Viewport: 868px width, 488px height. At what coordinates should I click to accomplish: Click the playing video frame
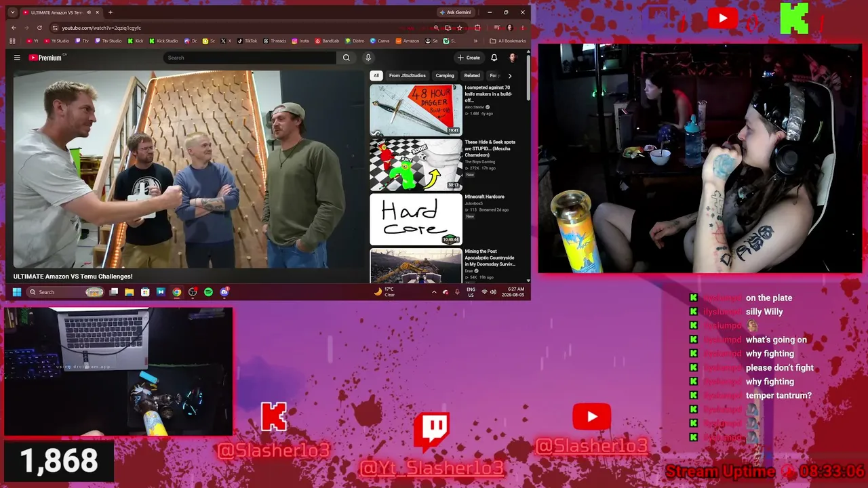coord(189,169)
